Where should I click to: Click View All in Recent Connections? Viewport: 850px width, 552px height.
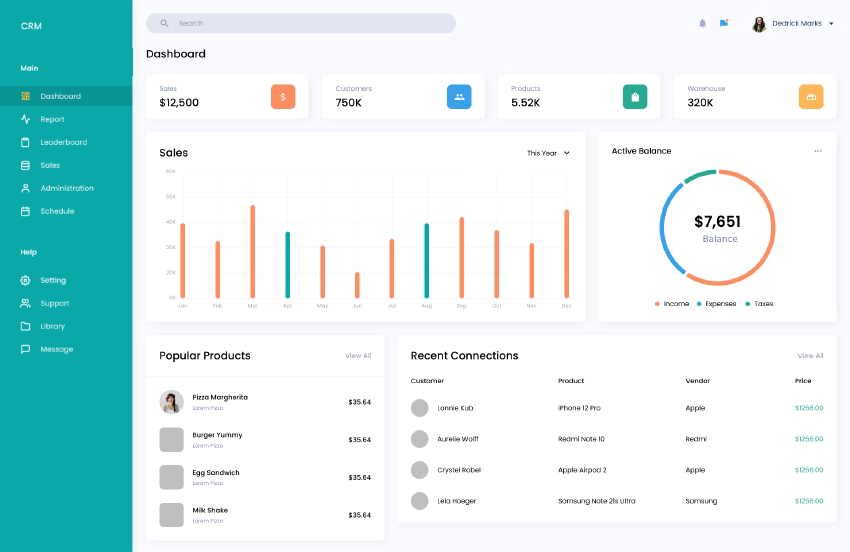[810, 356]
